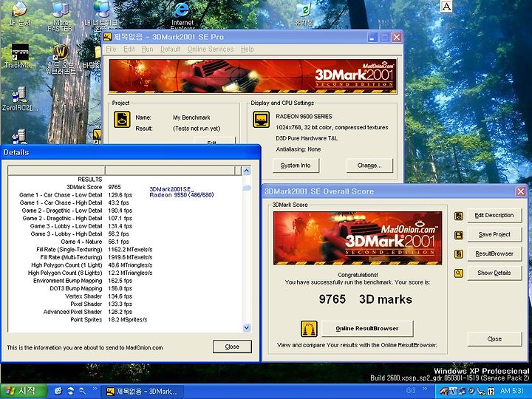Minimize the 3DMark2001 SE Pro window
The image size is (532, 399).
click(x=372, y=37)
